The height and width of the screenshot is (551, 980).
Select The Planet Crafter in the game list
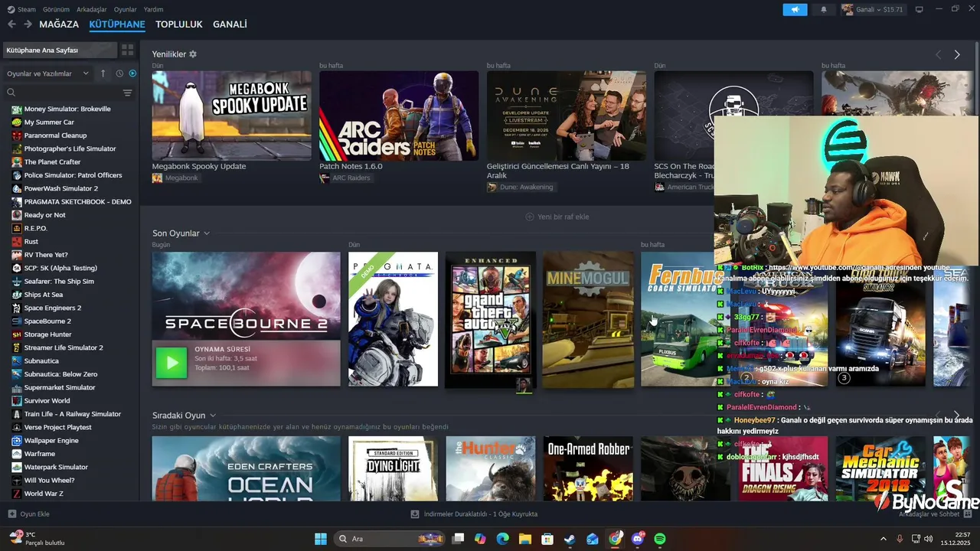click(x=52, y=162)
